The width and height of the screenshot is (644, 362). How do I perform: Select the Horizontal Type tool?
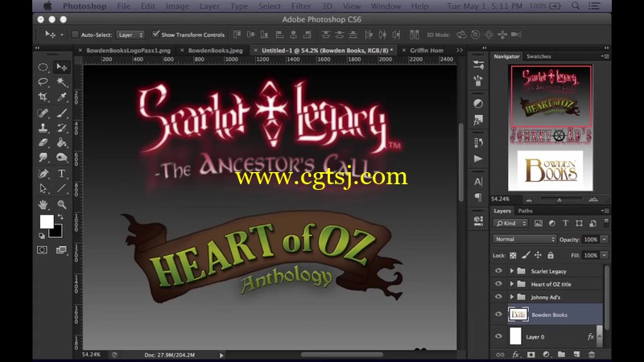62,173
